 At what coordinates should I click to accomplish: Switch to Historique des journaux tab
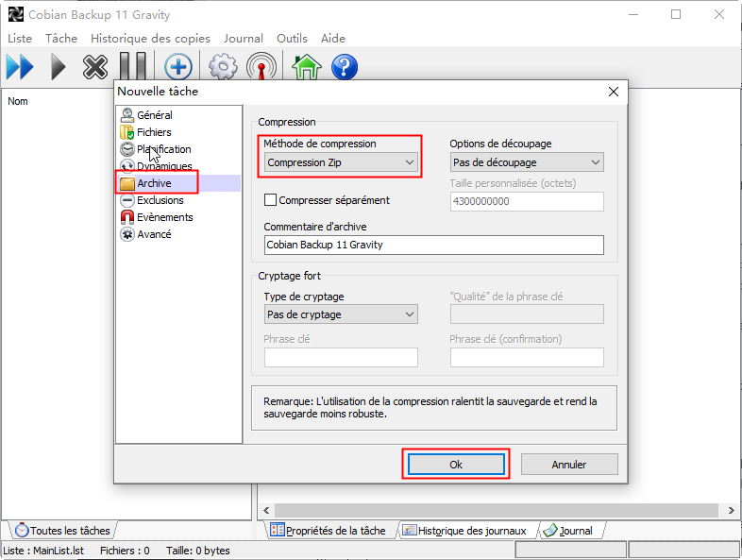464,531
